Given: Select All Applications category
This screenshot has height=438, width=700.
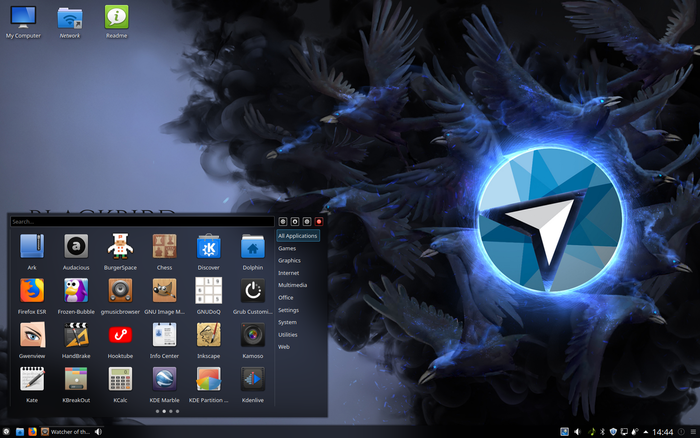Looking at the screenshot, I should pos(298,236).
